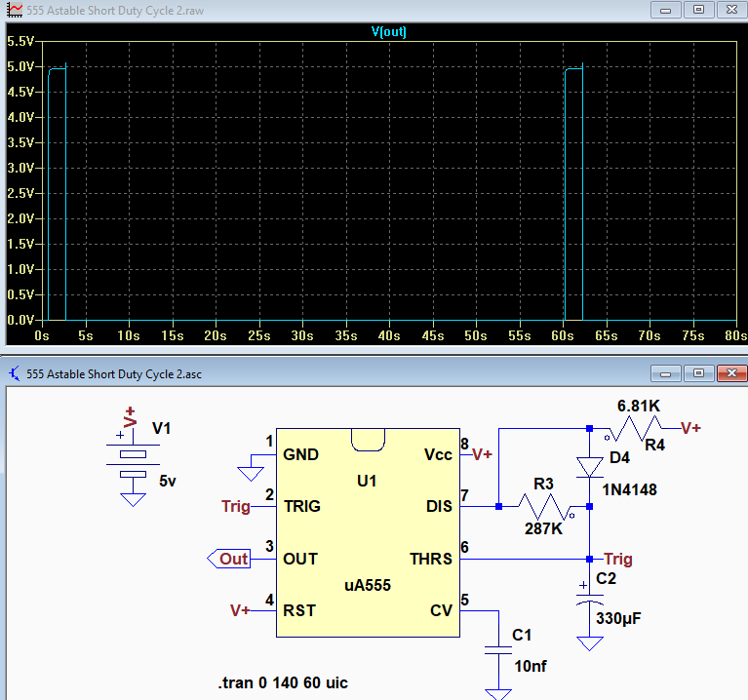Click the 5.0V tick on vertical axis
The height and width of the screenshot is (700, 748).
tap(20, 66)
